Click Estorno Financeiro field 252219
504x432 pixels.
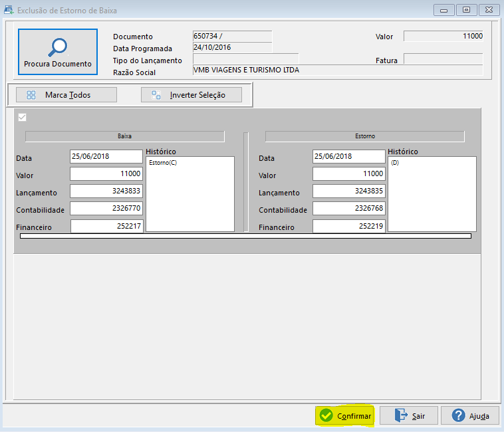click(x=349, y=226)
